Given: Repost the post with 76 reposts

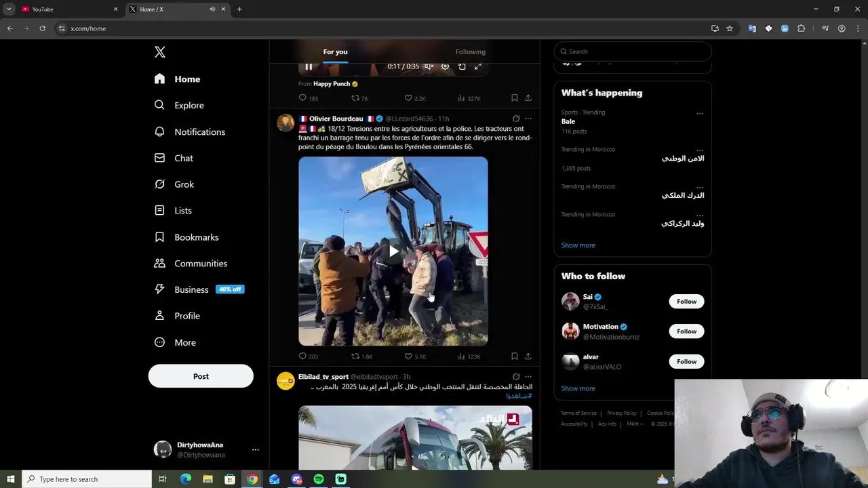Looking at the screenshot, I should pos(359,98).
